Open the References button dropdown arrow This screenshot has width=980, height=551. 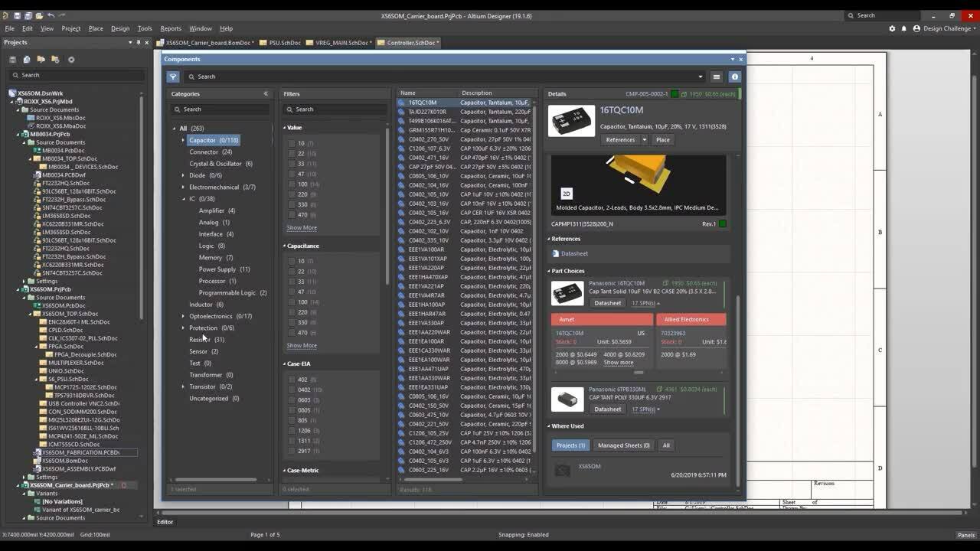pos(645,140)
